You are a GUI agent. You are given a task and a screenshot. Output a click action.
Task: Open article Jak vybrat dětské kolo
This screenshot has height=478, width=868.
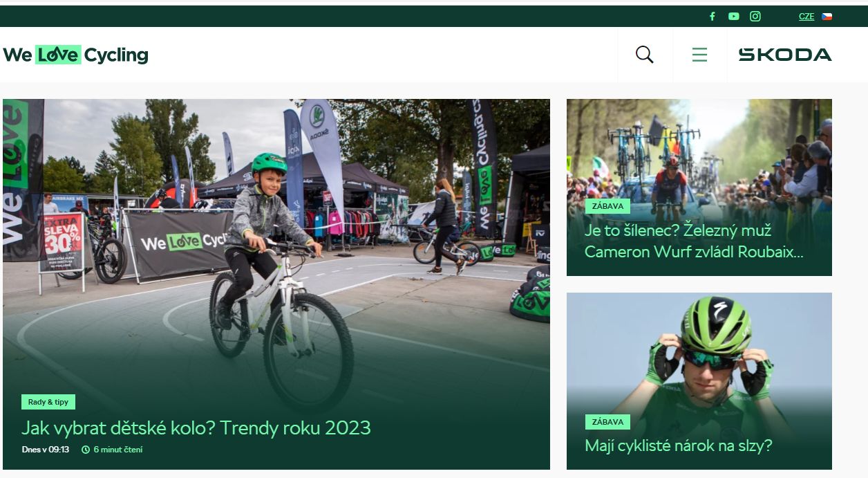pyautogui.click(x=196, y=428)
